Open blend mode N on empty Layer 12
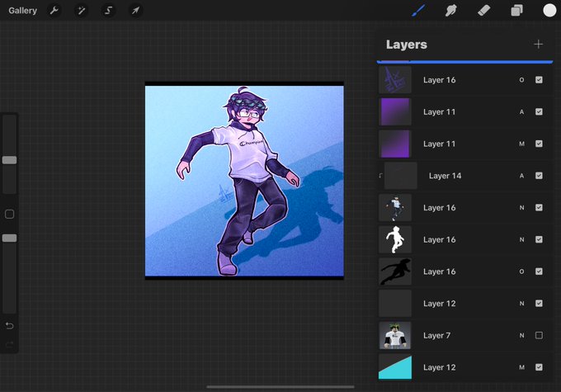Viewport: 561px width, 392px height. (521, 303)
